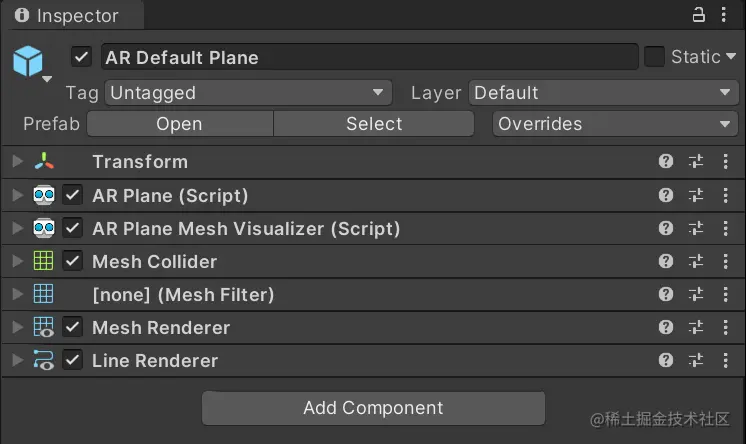Toggle the AR Default Plane active checkbox
This screenshot has height=444, width=746.
pos(81,57)
